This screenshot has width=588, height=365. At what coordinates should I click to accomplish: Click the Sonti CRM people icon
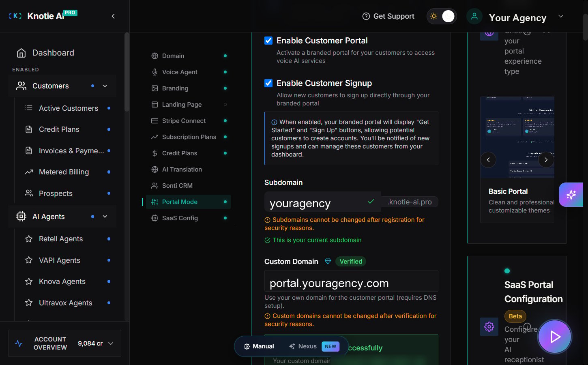tap(155, 186)
